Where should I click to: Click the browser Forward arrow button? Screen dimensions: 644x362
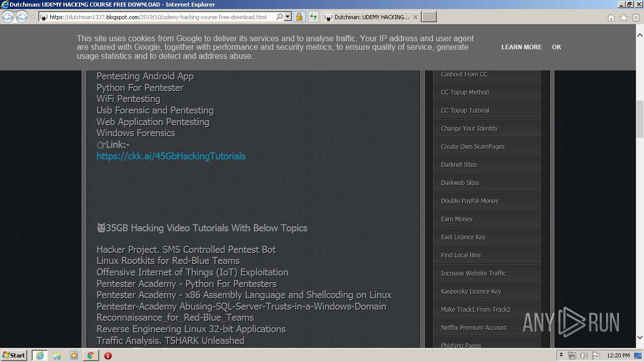pos(22,17)
